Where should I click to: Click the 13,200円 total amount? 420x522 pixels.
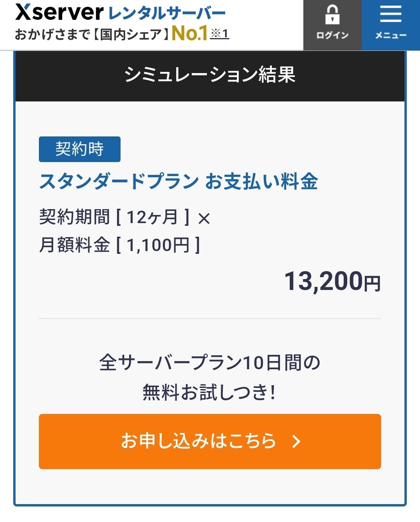[x=332, y=281]
